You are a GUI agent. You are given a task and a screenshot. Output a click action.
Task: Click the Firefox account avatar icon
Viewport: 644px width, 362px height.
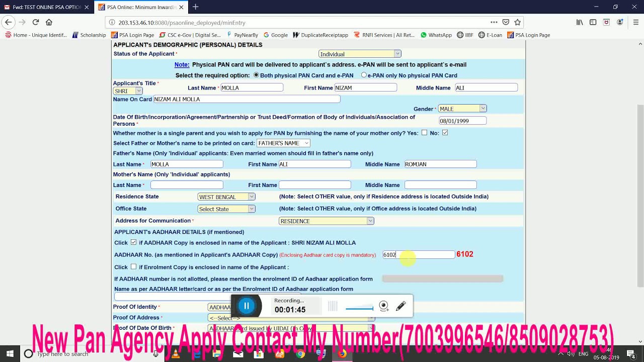click(620, 22)
